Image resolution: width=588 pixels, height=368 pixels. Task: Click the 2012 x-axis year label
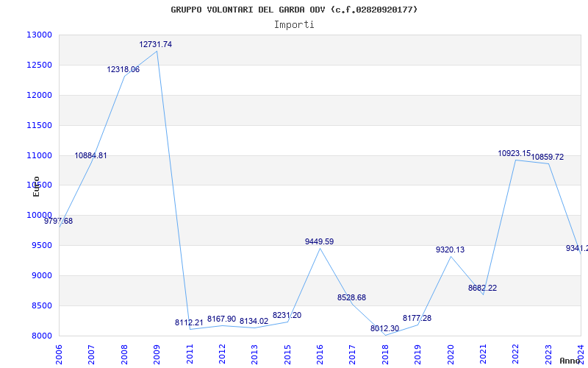coord(222,354)
